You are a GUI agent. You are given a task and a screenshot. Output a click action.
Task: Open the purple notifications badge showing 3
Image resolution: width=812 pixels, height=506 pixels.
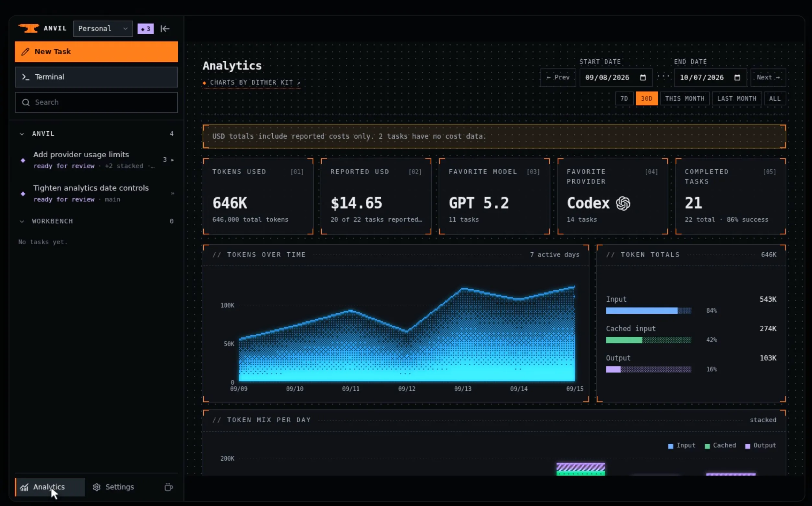tap(146, 29)
